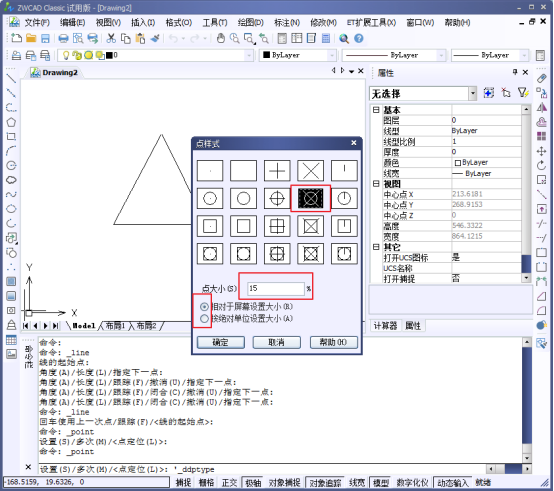
Task: Select the Line tool in left toolbar
Action: pyautogui.click(x=11, y=78)
